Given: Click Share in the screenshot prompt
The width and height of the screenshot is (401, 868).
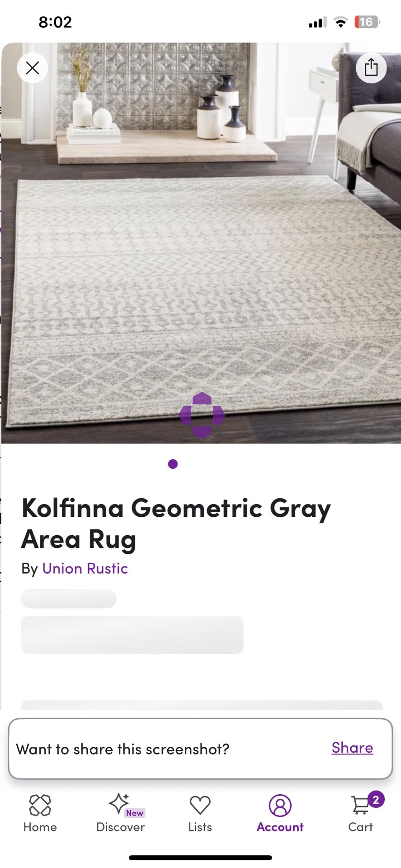Looking at the screenshot, I should click(x=353, y=747).
